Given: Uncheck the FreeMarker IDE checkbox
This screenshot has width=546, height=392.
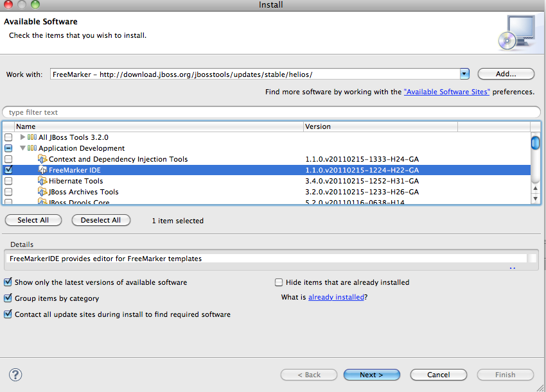Looking at the screenshot, I should pyautogui.click(x=8, y=170).
